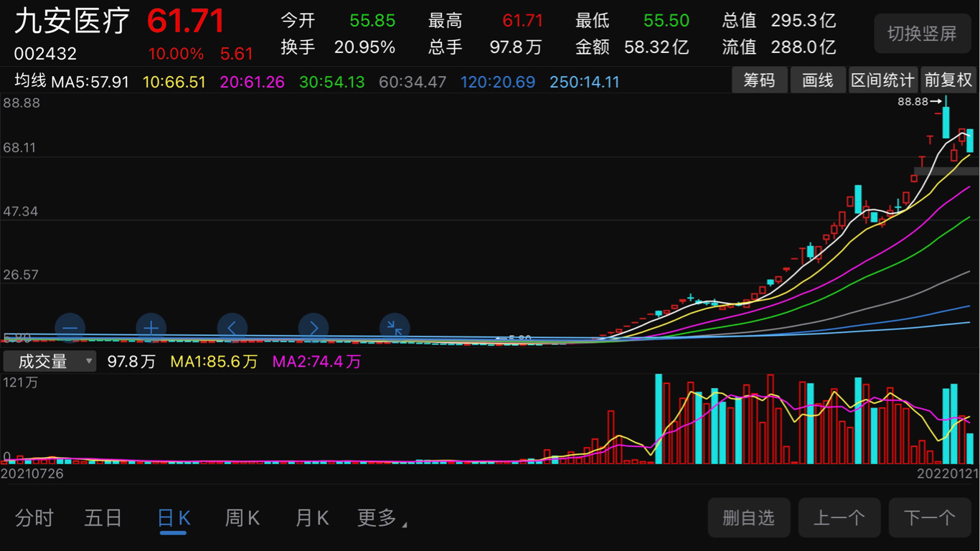Activate the 画线 drawing tool

click(818, 80)
